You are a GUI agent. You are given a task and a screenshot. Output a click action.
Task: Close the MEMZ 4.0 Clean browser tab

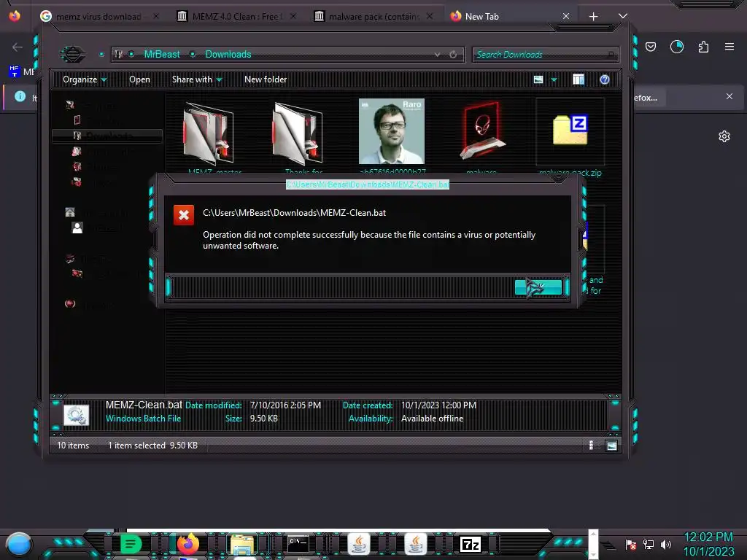tap(293, 16)
